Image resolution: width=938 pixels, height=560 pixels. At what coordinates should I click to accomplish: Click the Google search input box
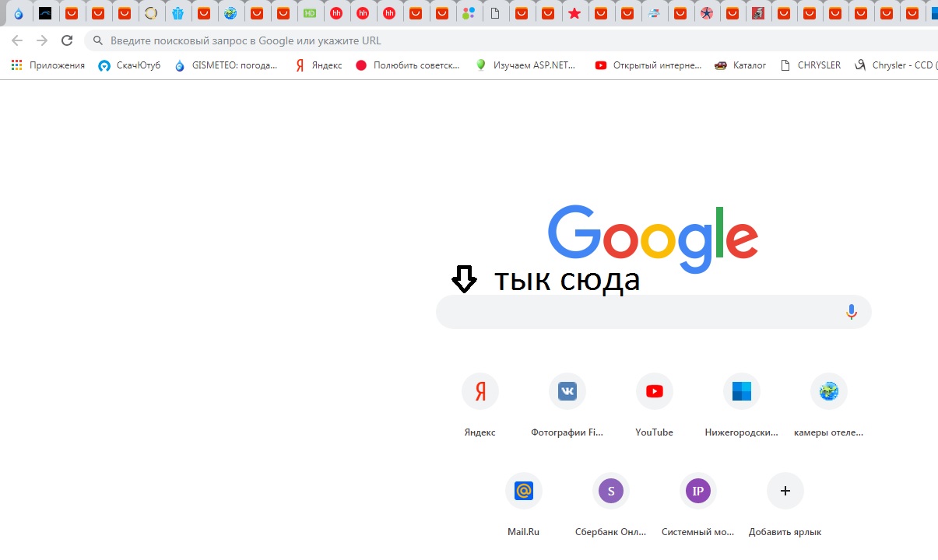point(638,312)
